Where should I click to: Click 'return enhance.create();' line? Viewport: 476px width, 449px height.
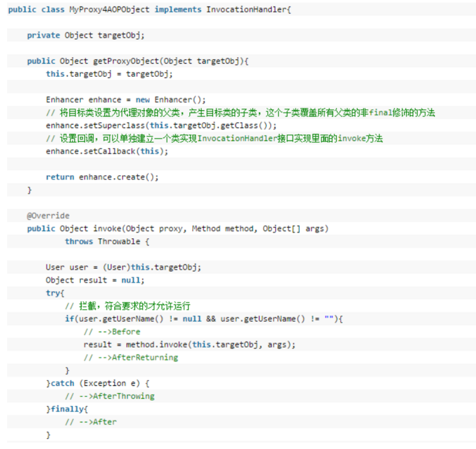pos(102,177)
